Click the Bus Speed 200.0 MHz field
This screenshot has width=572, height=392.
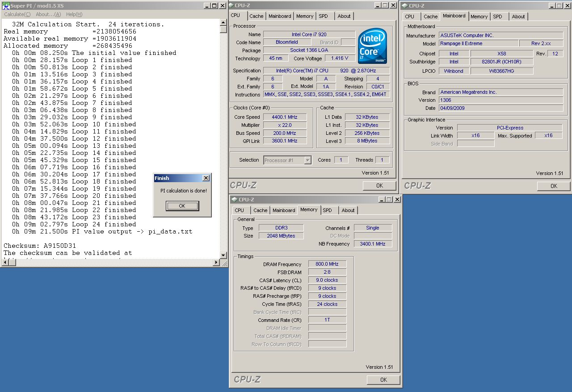click(285, 133)
